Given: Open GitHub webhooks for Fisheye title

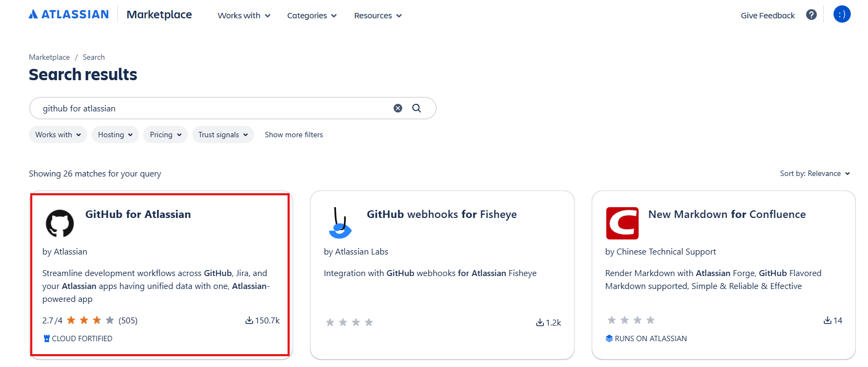Looking at the screenshot, I should point(442,214).
